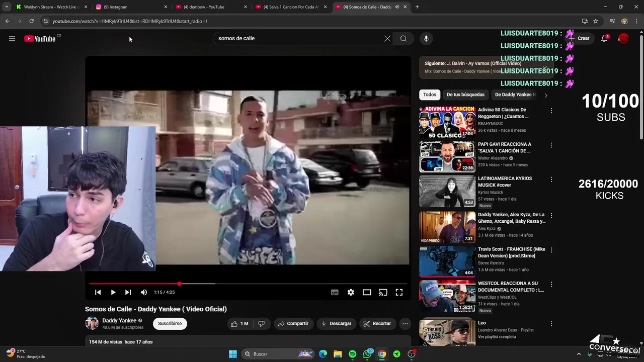Image resolution: width=644 pixels, height=362 pixels.
Task: Open options for Travis Scott Franchise video
Action: (551, 250)
